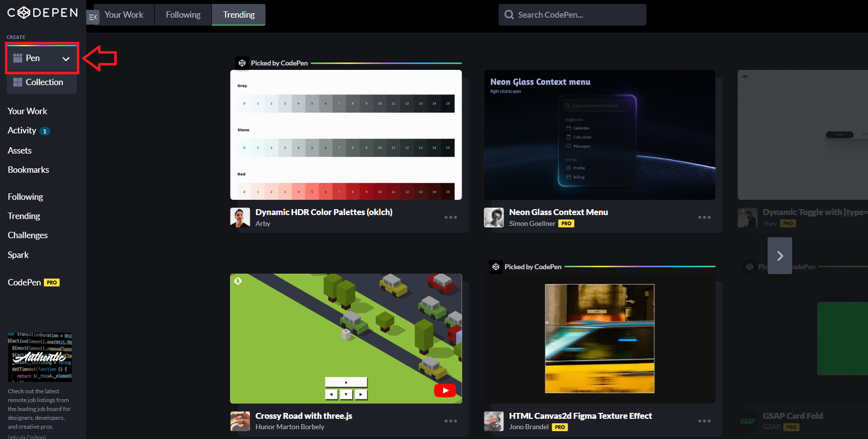Open HTML Canvas2d Figma Texture Effect preview
Image resolution: width=868 pixels, height=439 pixels.
tap(600, 339)
